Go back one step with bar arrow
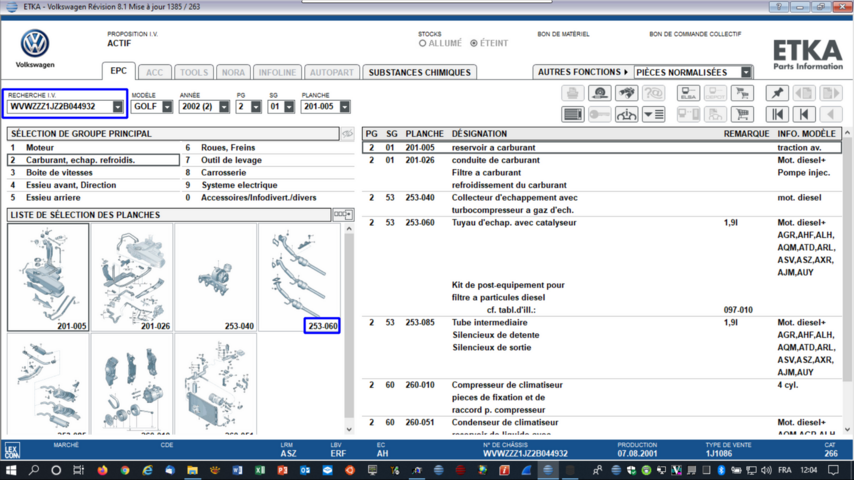Viewport: 854px width, 480px height. pos(804,114)
